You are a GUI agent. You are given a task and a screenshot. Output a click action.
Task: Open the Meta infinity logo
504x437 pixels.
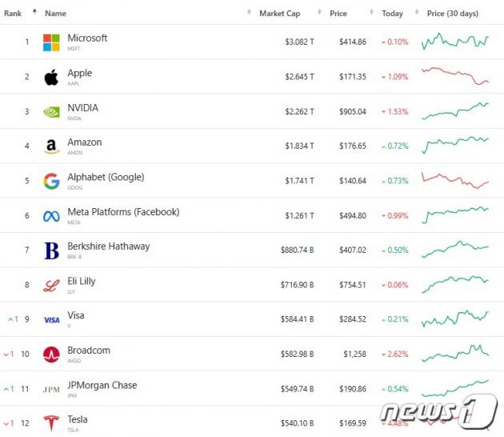[51, 216]
